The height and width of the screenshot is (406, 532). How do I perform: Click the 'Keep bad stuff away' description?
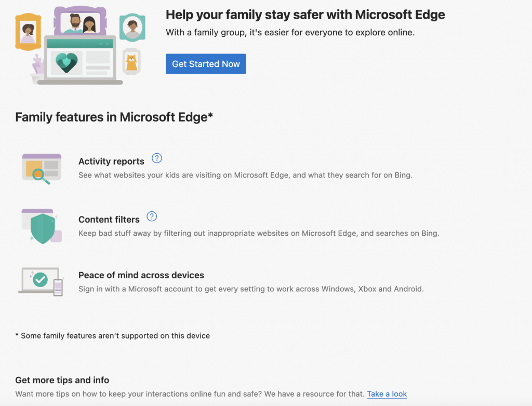(259, 233)
